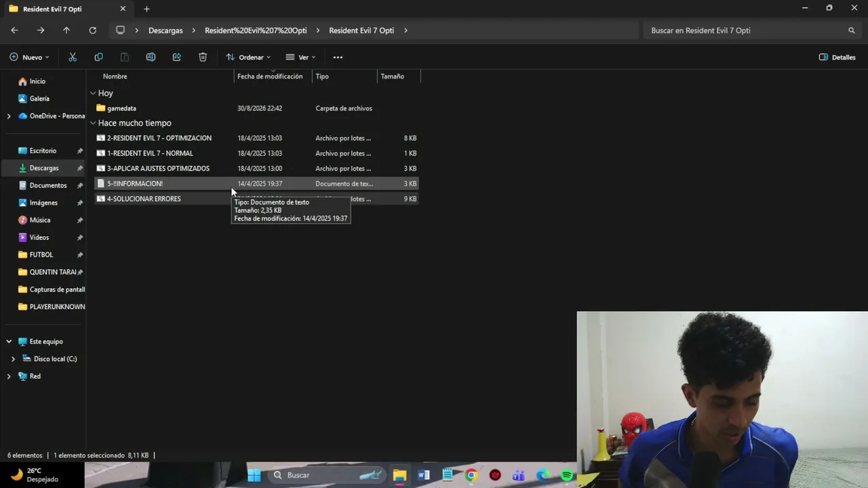Image resolution: width=868 pixels, height=488 pixels.
Task: Select the gamedata folder
Action: pyautogui.click(x=256, y=108)
